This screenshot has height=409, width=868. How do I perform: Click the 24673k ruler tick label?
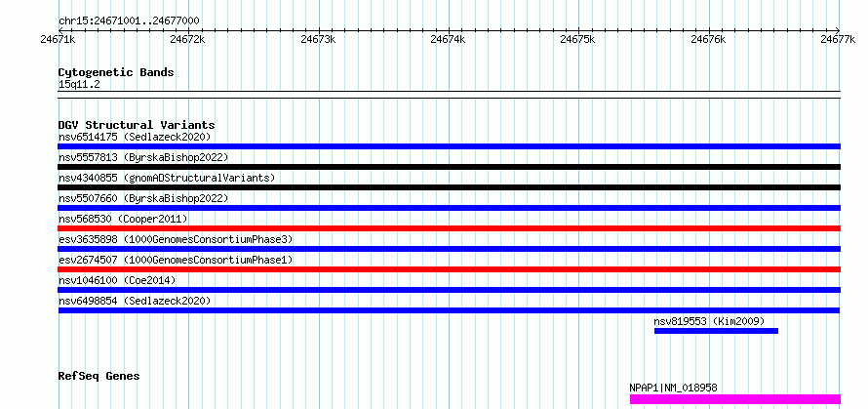tap(318, 39)
